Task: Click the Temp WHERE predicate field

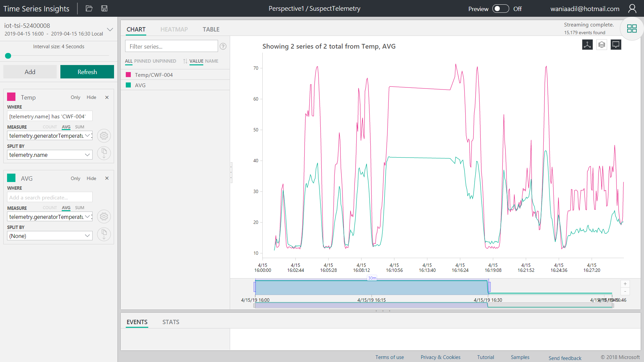Action: (50, 116)
